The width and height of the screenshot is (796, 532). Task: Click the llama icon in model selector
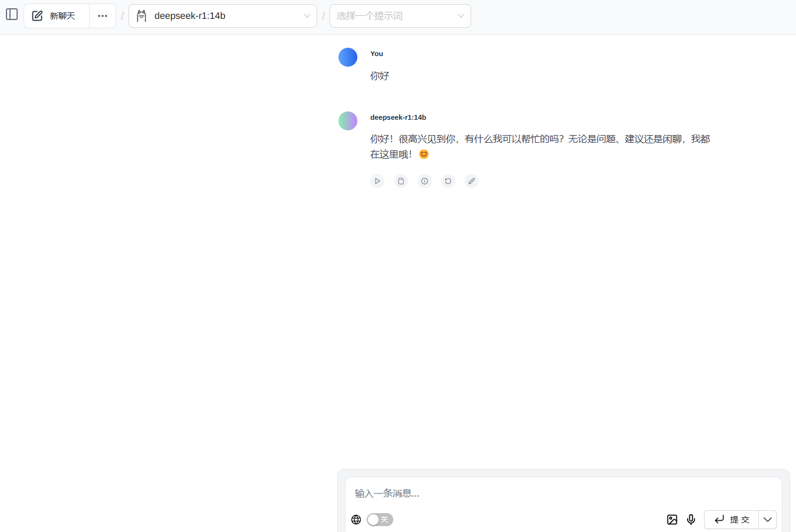click(142, 16)
